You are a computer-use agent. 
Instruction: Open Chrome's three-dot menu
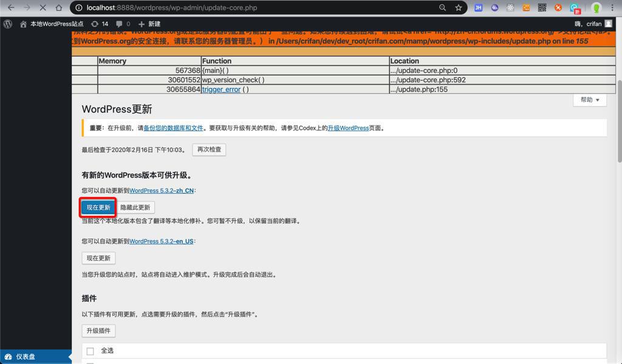coord(612,7)
